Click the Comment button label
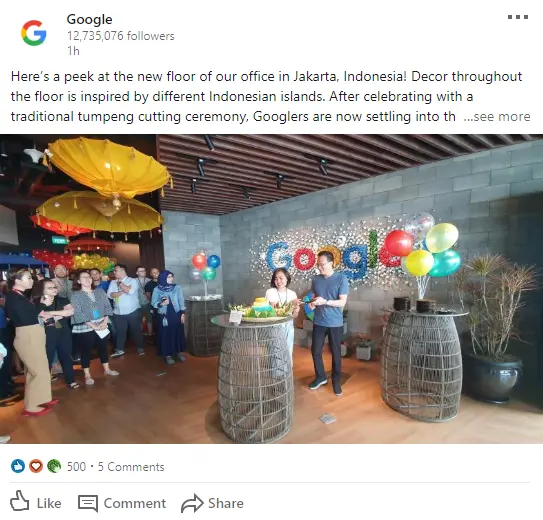The height and width of the screenshot is (520, 543). pyautogui.click(x=135, y=503)
